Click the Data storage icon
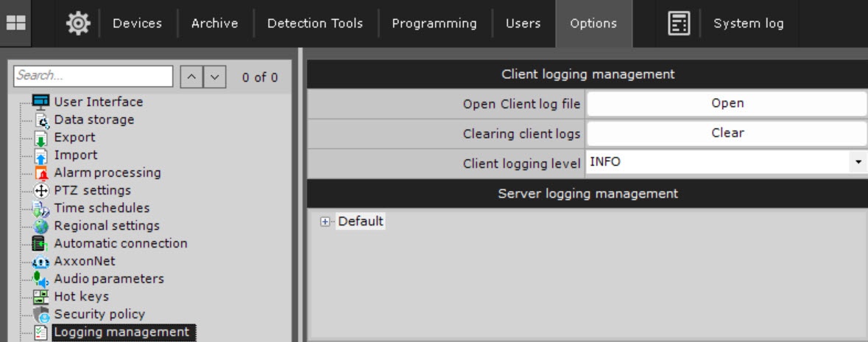The image size is (868, 342). (x=41, y=119)
